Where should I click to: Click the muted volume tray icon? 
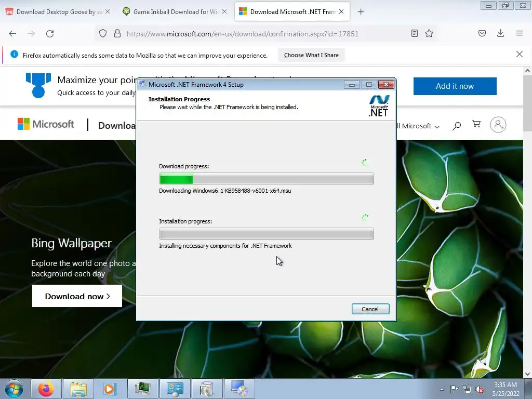tap(480, 389)
